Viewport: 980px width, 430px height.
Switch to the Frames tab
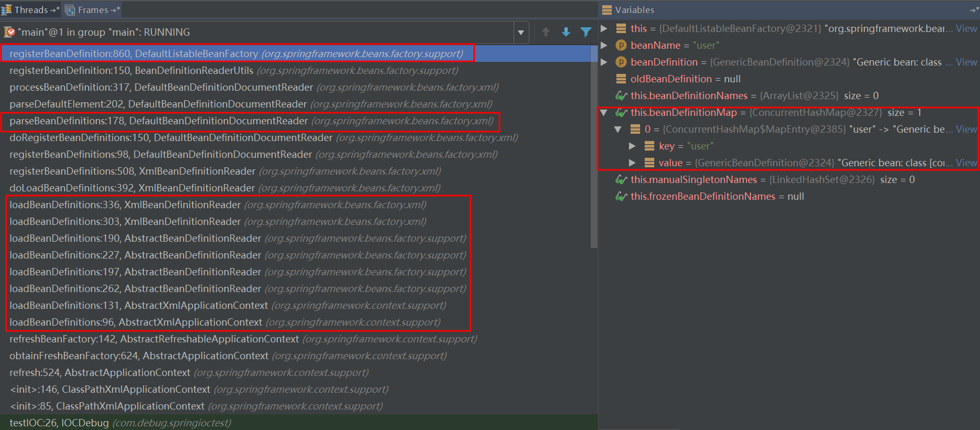93,10
